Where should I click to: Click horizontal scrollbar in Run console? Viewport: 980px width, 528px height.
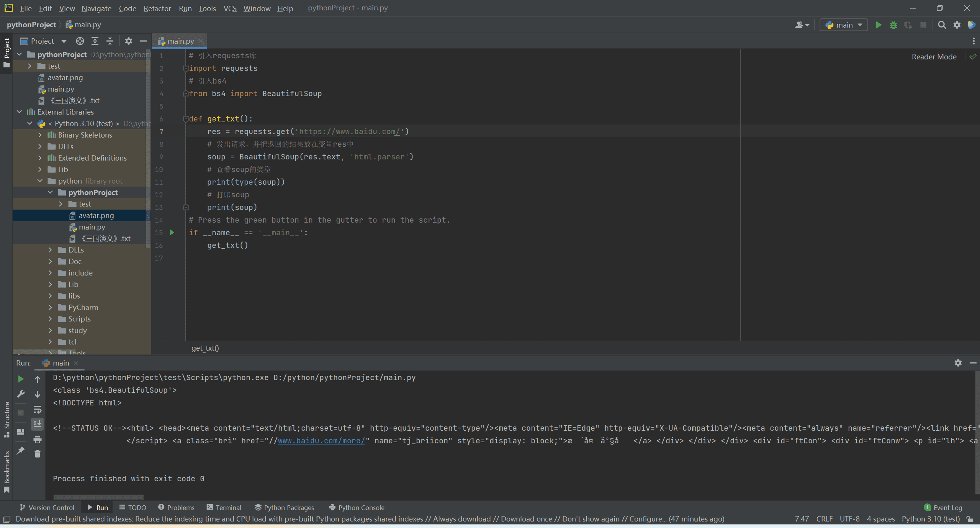(98, 497)
